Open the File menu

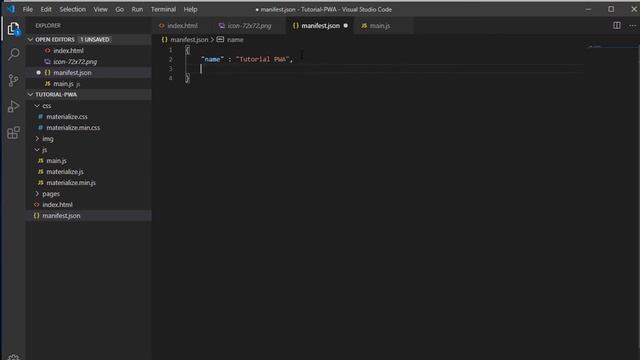[28, 9]
